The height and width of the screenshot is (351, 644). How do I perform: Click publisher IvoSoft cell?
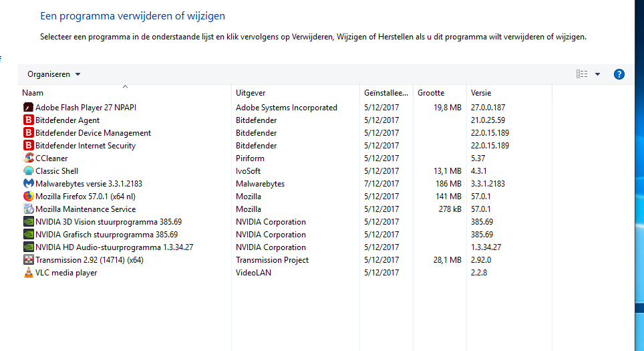click(248, 171)
